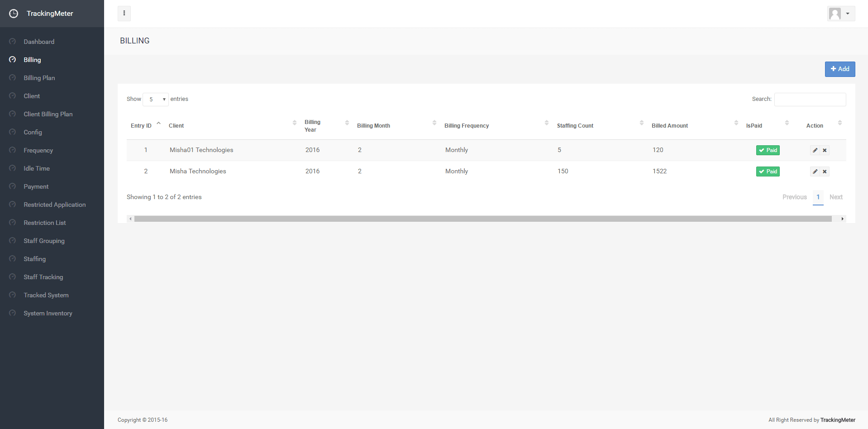
Task: Focus the Search input field
Action: point(810,100)
